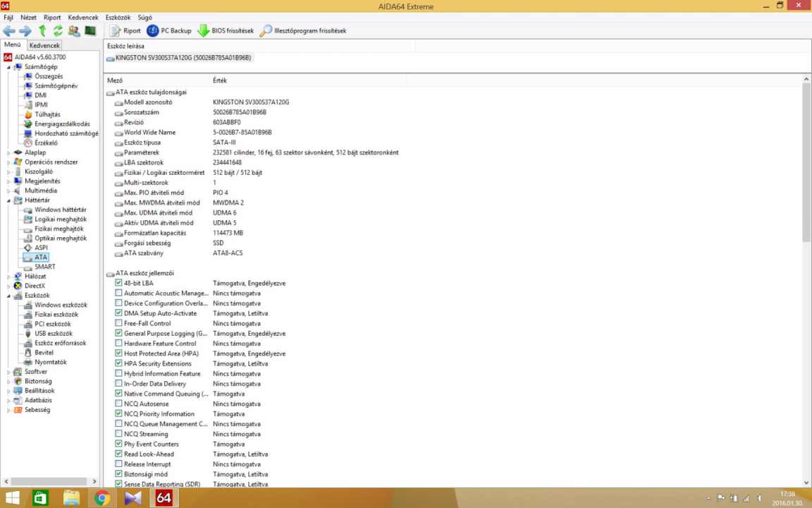The height and width of the screenshot is (508, 812).
Task: Open the Windows Start button
Action: coord(11,498)
